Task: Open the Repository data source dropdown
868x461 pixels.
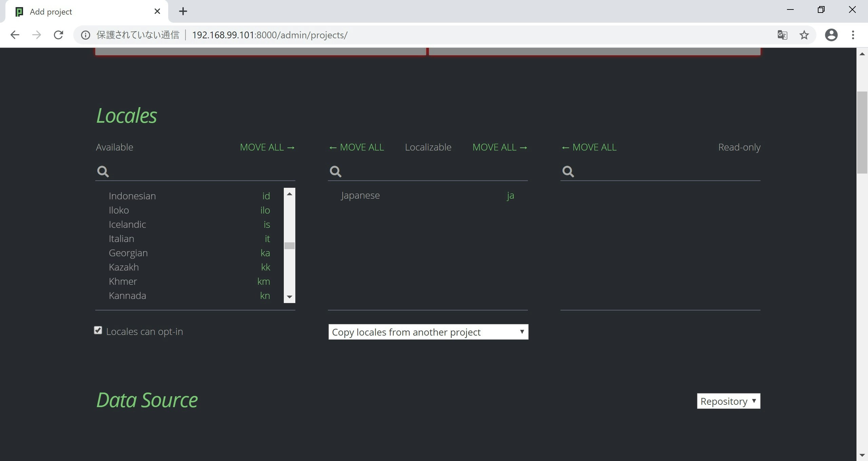Action: (x=728, y=401)
